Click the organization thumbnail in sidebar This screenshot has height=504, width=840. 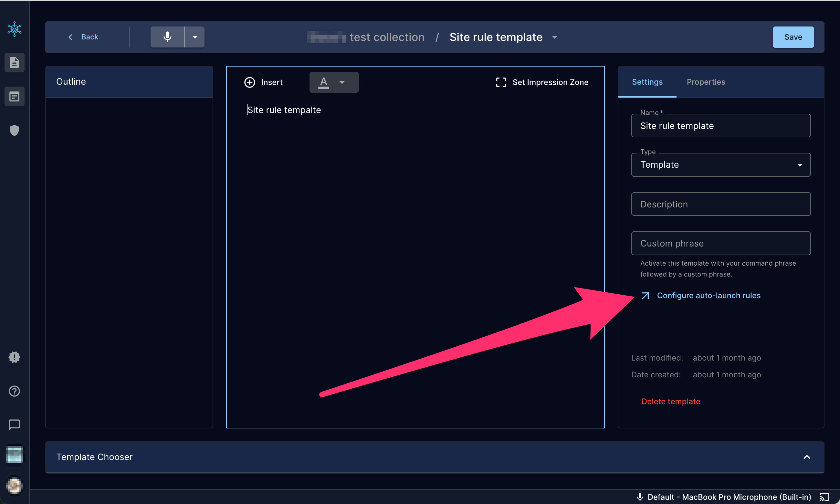click(x=15, y=455)
